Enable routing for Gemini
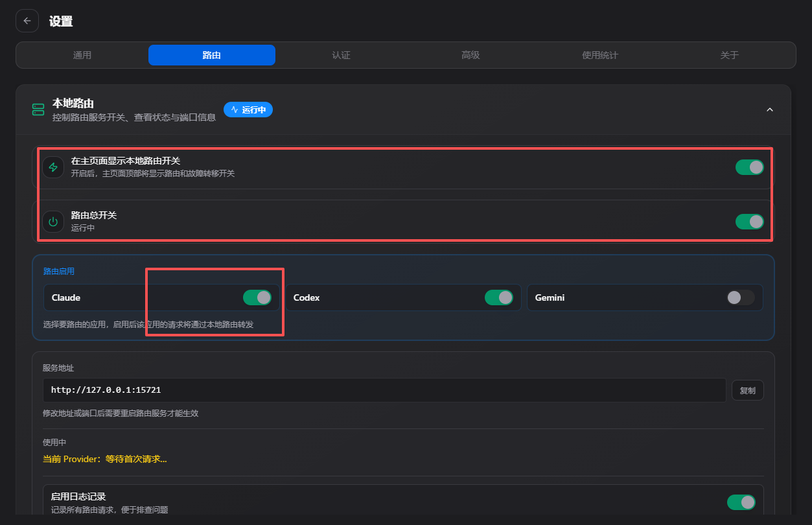The height and width of the screenshot is (525, 812). tap(741, 297)
